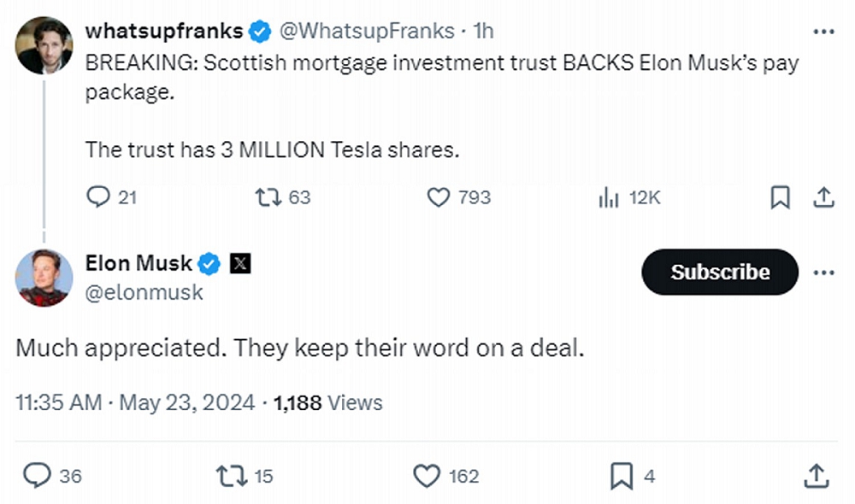The width and height of the screenshot is (855, 504).
Task: Like Elon Musk's reply
Action: pyautogui.click(x=426, y=476)
